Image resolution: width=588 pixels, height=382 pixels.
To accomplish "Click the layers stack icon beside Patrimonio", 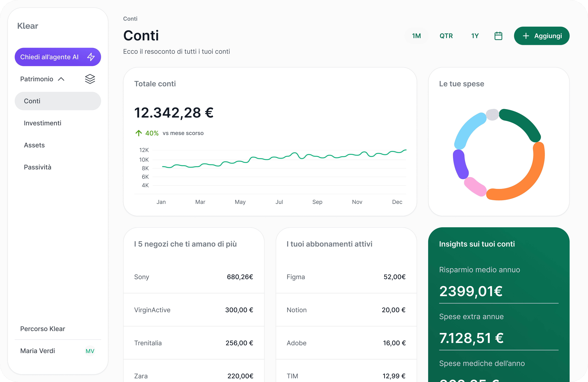I will tap(90, 79).
